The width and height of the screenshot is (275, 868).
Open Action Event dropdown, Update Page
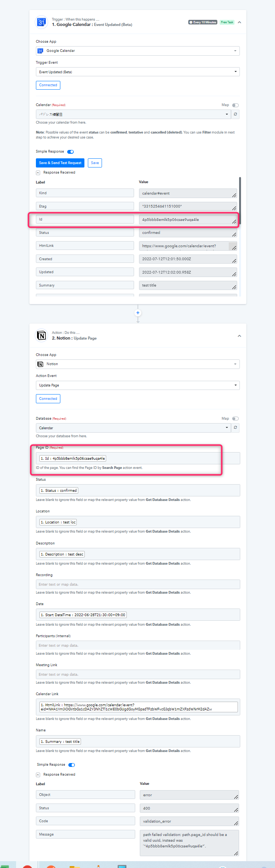[x=138, y=385]
